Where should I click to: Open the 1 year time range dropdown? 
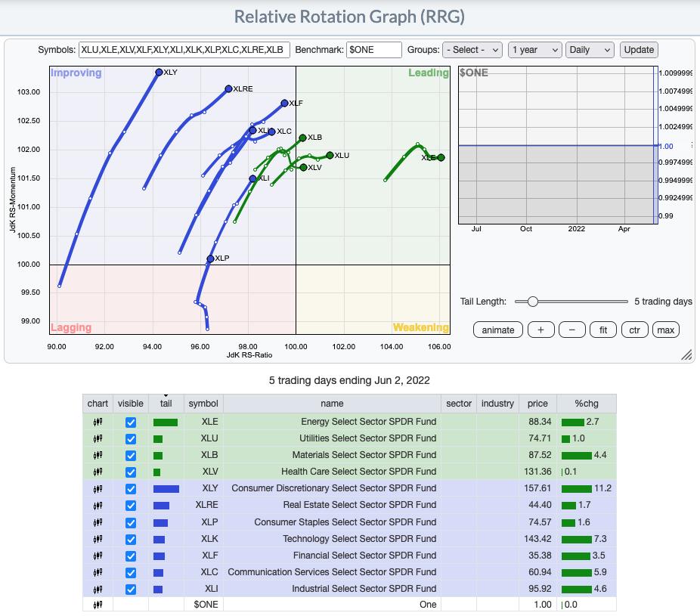point(534,50)
